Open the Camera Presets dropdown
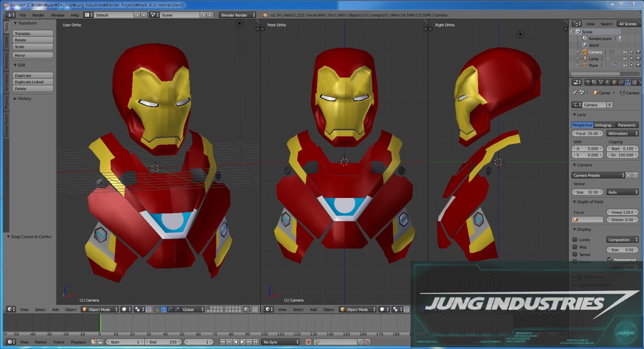The height and width of the screenshot is (349, 644). pos(599,175)
